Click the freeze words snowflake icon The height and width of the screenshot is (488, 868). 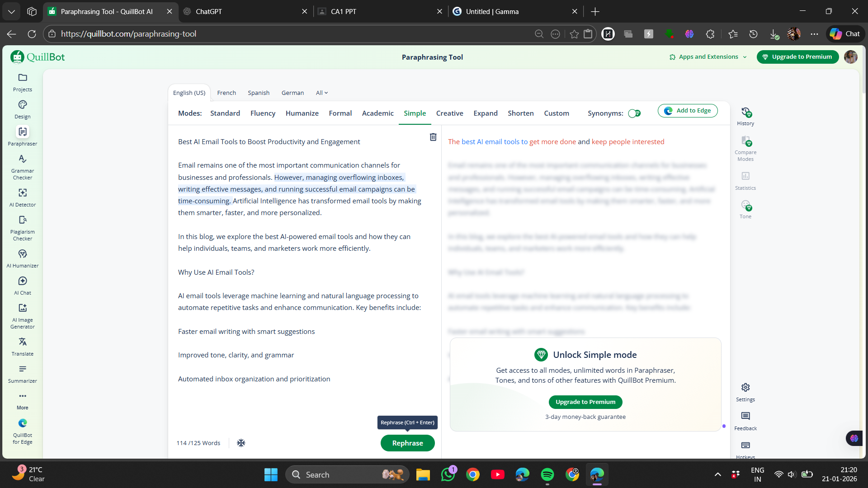[241, 443]
